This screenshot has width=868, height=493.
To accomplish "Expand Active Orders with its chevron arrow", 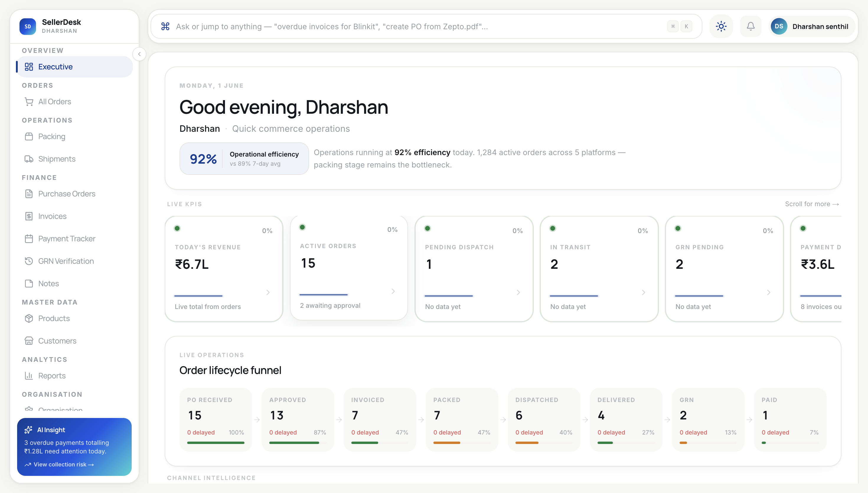I will tap(393, 291).
